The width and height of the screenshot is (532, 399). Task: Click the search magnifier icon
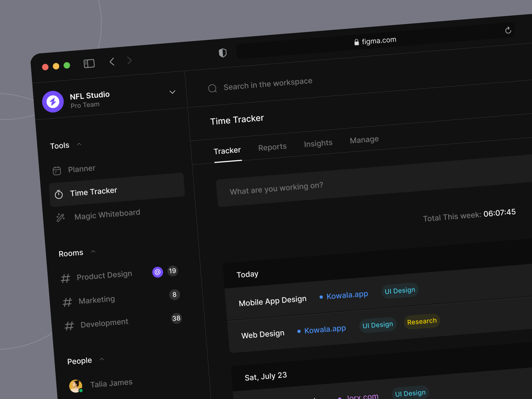(212, 88)
